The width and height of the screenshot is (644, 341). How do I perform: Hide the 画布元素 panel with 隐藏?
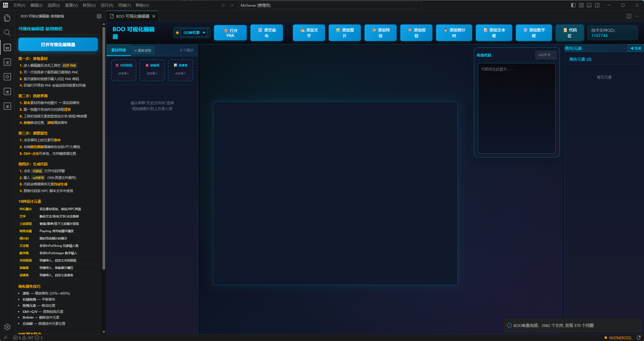point(636,48)
